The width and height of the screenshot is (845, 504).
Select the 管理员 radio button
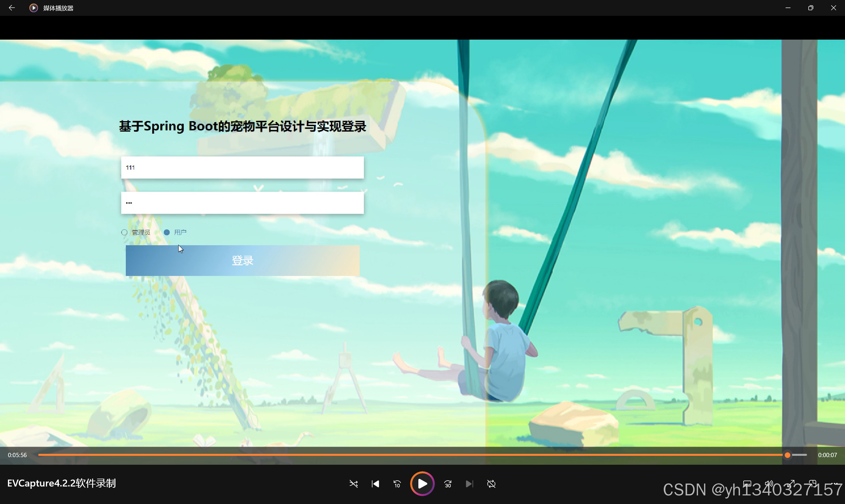click(124, 232)
